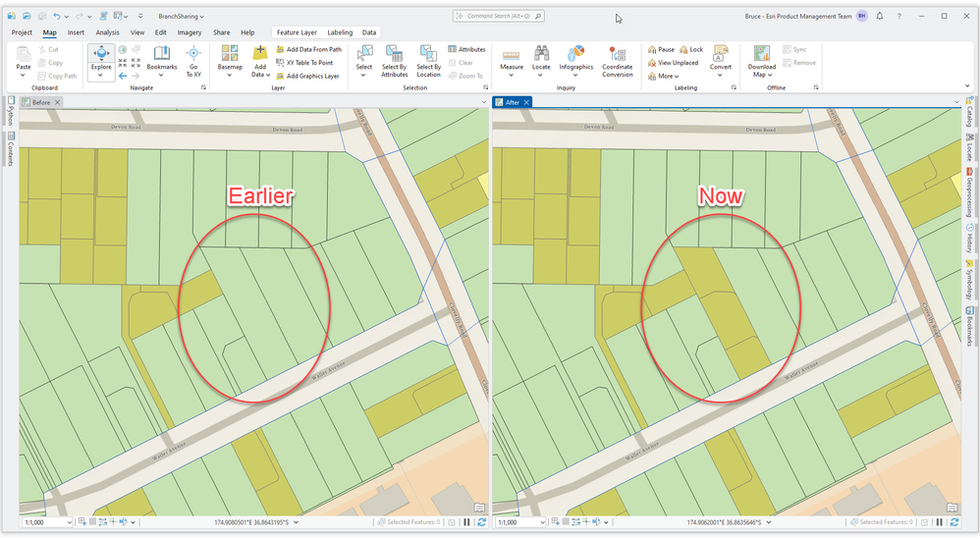Click the Coordinate Conversion icon
The height and width of the screenshot is (539, 980).
(x=618, y=54)
